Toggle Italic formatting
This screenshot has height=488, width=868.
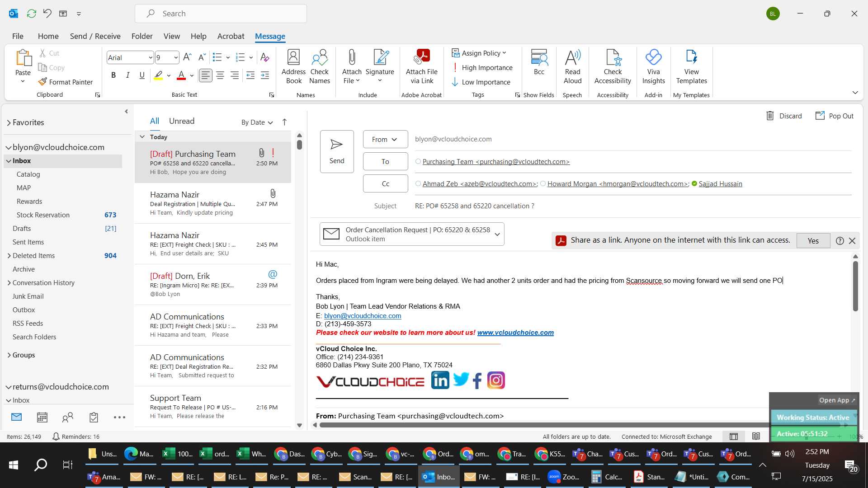pos(128,75)
